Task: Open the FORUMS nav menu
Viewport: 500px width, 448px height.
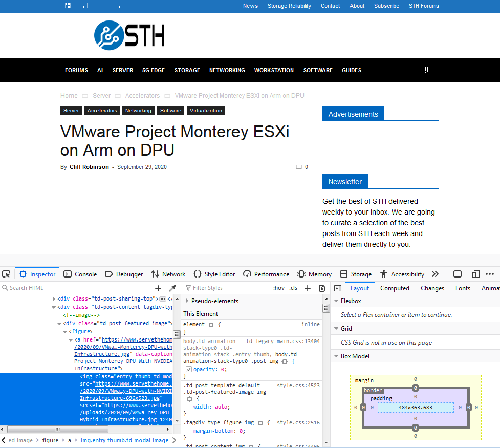Action: [x=77, y=70]
